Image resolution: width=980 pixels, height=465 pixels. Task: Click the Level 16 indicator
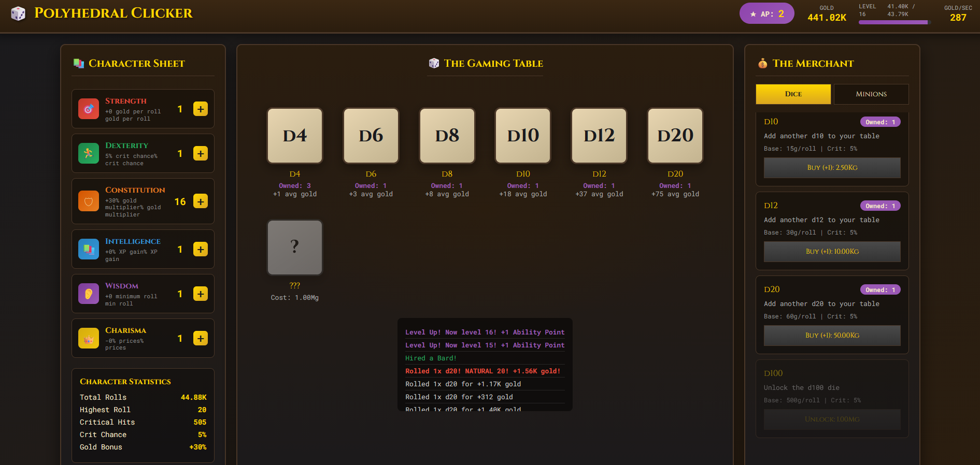[x=867, y=10]
